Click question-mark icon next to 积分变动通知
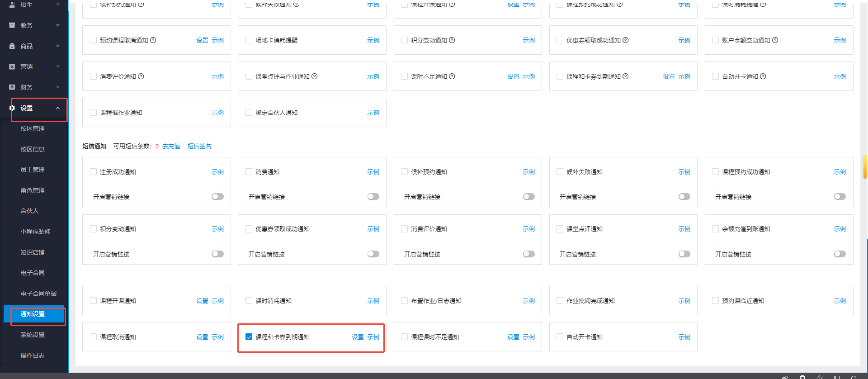This screenshot has width=868, height=379. [452, 40]
